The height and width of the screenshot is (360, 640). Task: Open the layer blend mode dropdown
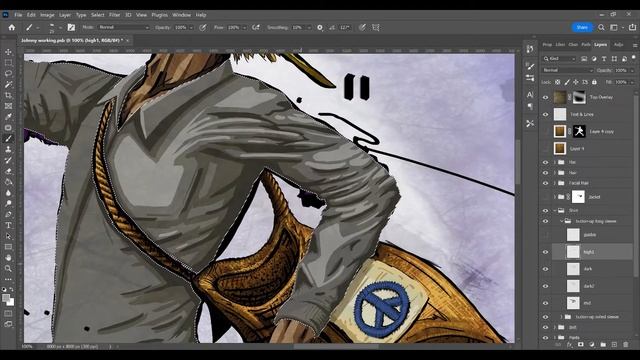click(568, 70)
